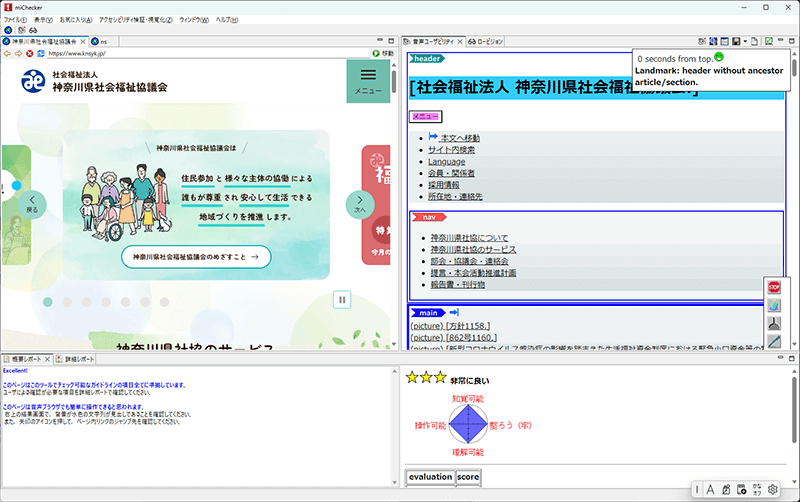Click the 次へ next slide button
The width and height of the screenshot is (800, 502).
(x=360, y=205)
